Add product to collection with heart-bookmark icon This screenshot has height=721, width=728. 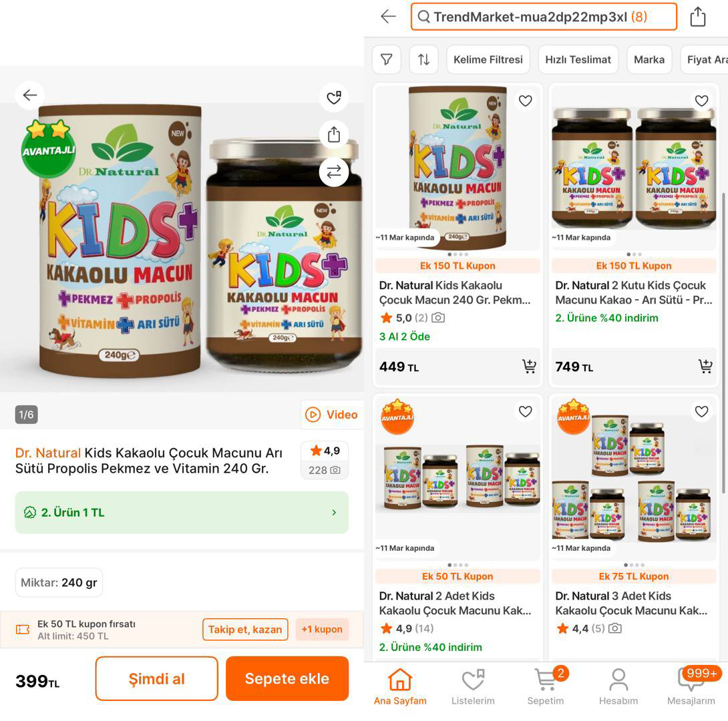(x=334, y=97)
